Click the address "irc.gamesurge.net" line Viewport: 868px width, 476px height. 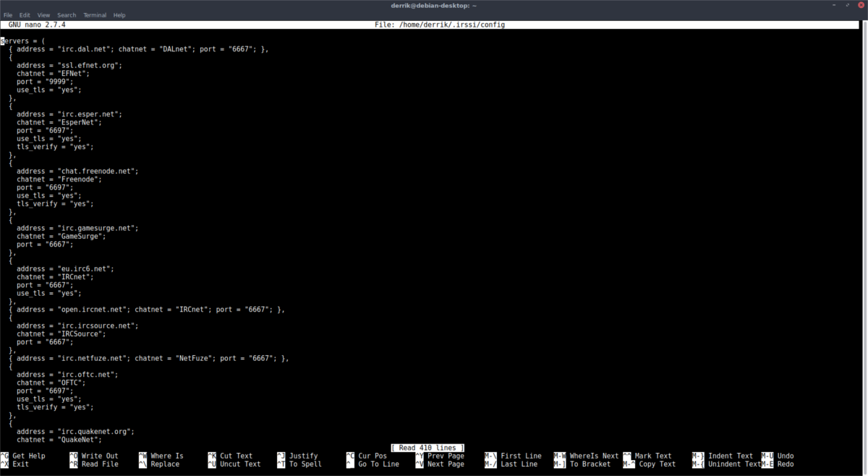tap(77, 228)
